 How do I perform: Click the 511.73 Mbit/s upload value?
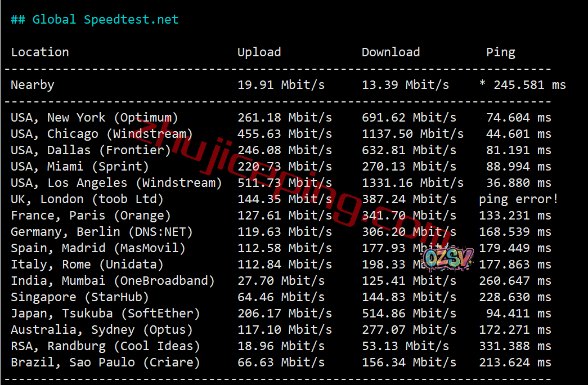point(285,183)
